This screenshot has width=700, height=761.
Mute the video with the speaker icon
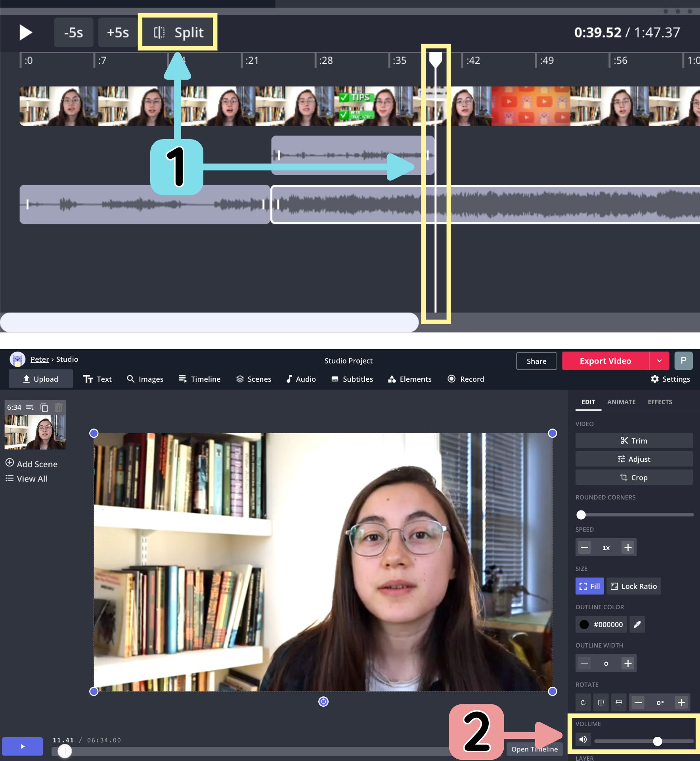tap(583, 739)
